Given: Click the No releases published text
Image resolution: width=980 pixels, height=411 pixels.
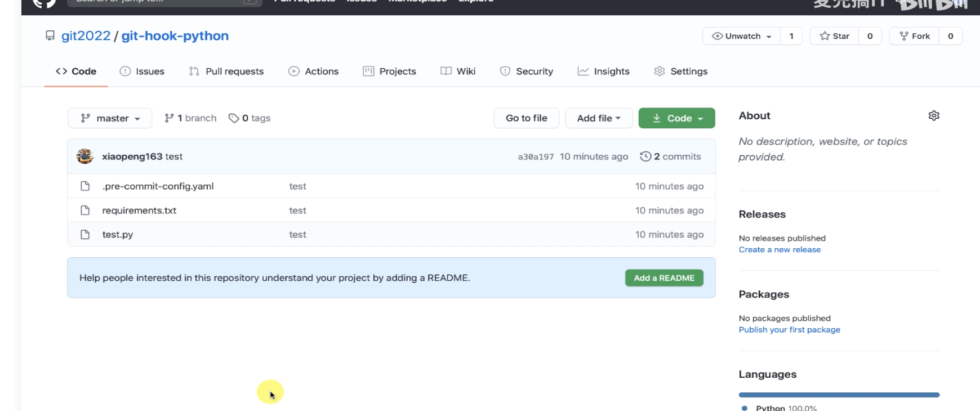Looking at the screenshot, I should pos(782,239).
